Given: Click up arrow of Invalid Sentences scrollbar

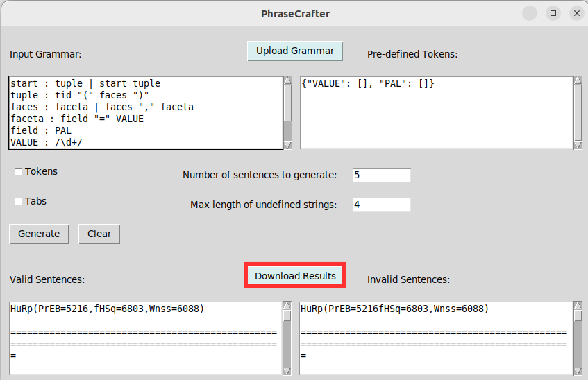Looking at the screenshot, I should 578,306.
